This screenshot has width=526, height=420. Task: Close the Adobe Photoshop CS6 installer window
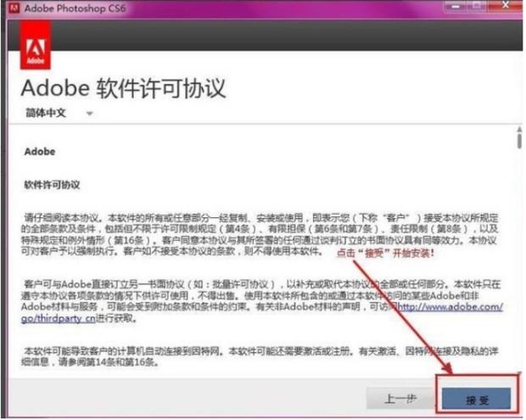[x=505, y=5]
